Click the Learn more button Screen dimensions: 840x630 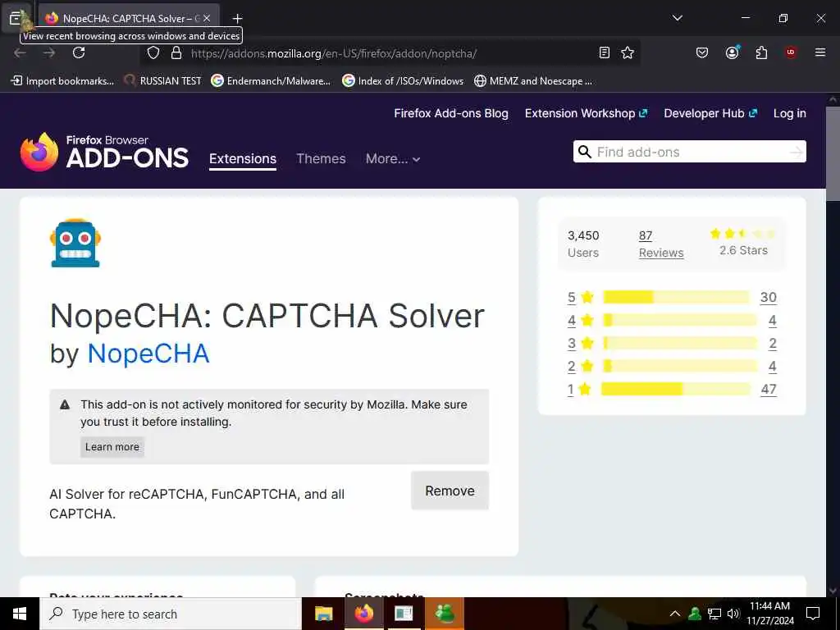click(112, 447)
